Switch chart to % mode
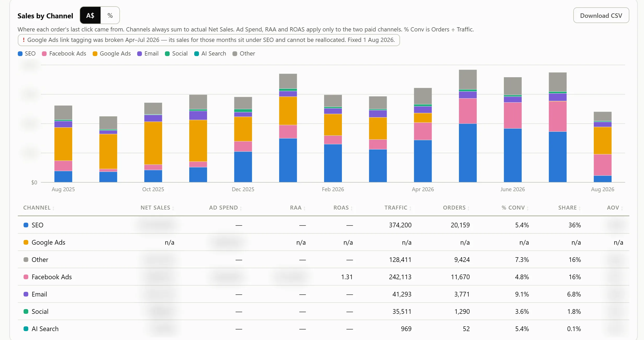This screenshot has height=340, width=644. click(x=110, y=15)
